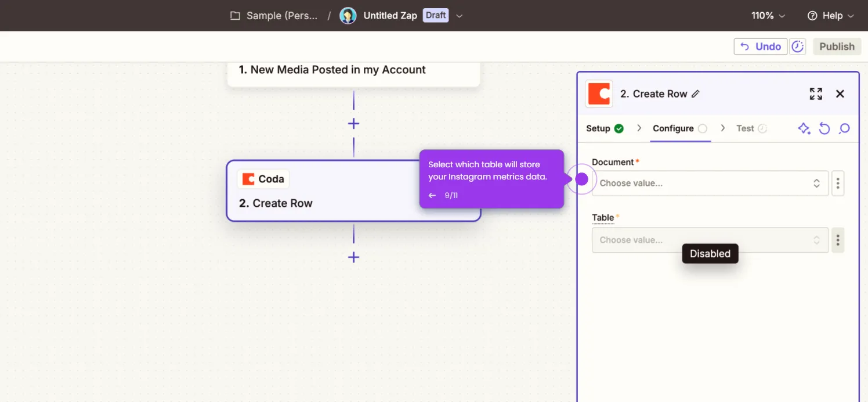This screenshot has height=402, width=868.
Task: Expand the panel to full screen
Action: (816, 94)
